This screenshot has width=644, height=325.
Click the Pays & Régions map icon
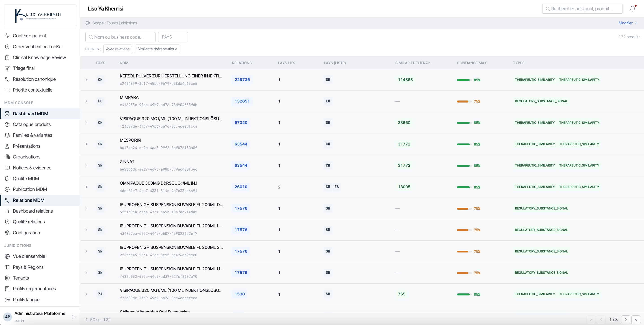(7, 267)
